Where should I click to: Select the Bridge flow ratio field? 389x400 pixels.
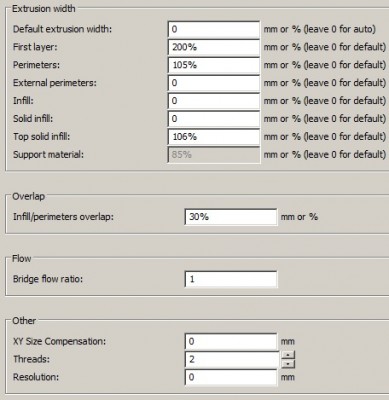click(x=231, y=279)
